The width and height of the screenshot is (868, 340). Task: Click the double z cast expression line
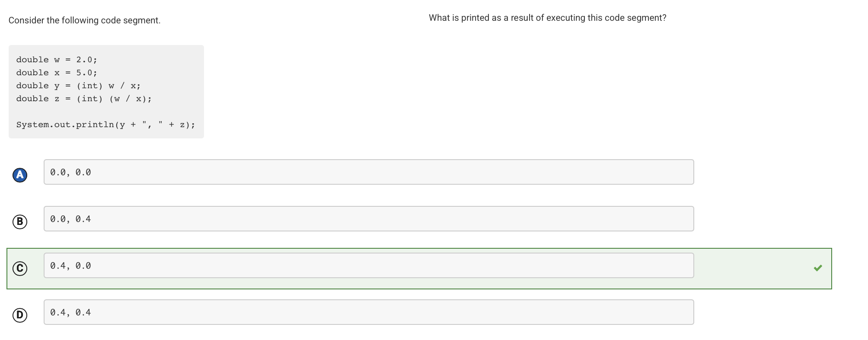pyautogui.click(x=84, y=99)
